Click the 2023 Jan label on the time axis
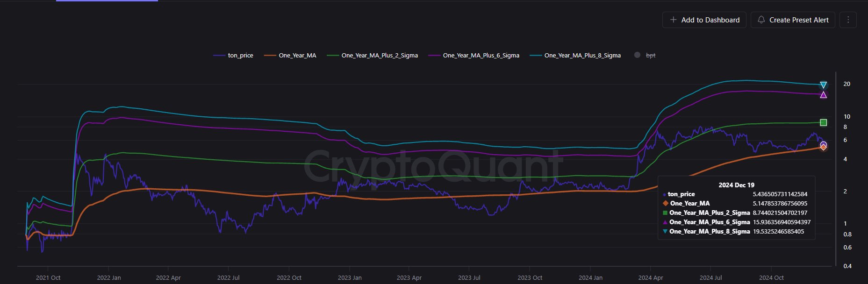This screenshot has height=284, width=868. point(350,277)
